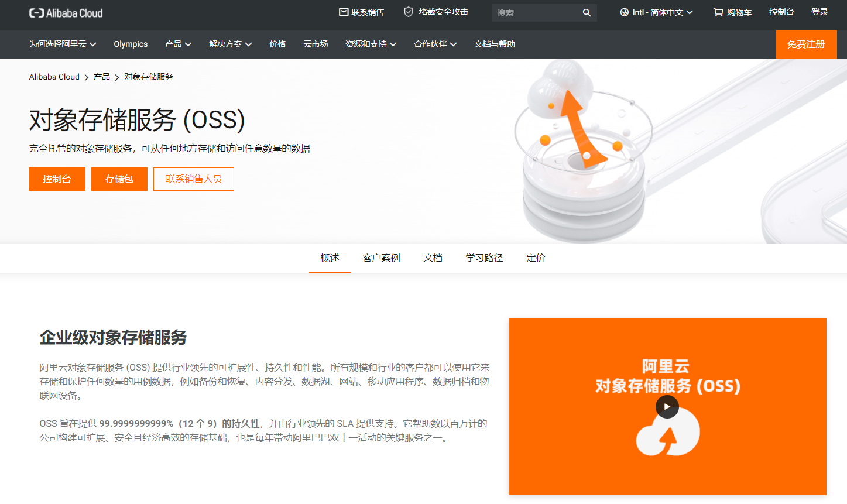
Task: Click the 登录 link
Action: (x=819, y=12)
